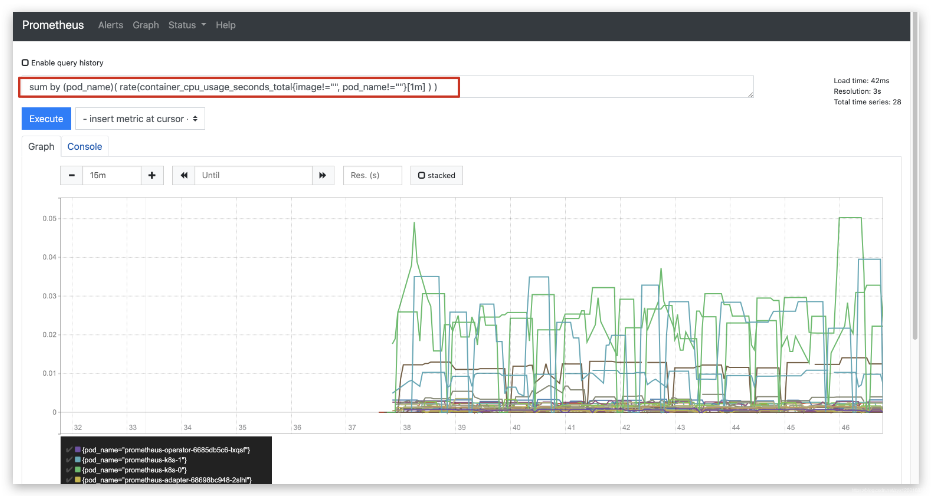This screenshot has width=931, height=497.
Task: Open the Alerts page
Action: pyautogui.click(x=110, y=25)
